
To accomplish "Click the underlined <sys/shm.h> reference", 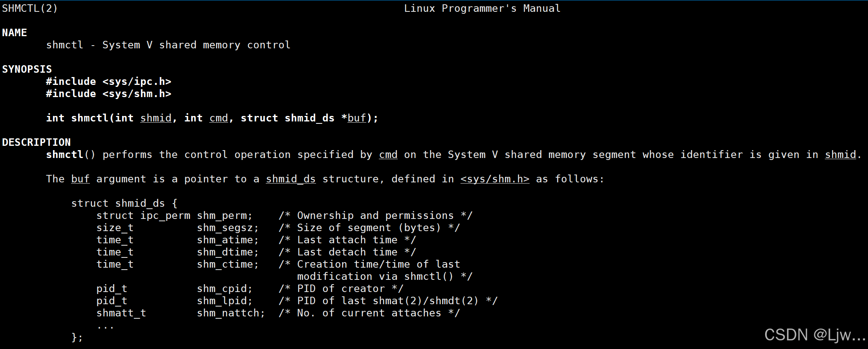I will (x=495, y=179).
